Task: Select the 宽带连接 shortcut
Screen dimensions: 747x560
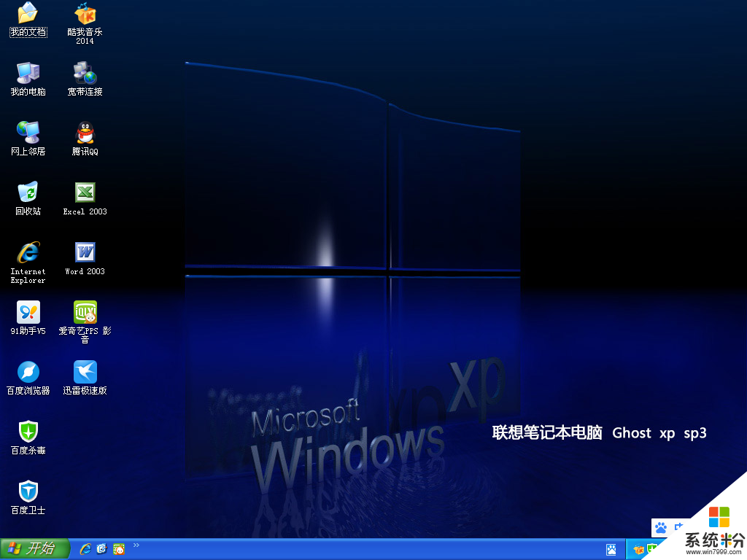Action: pyautogui.click(x=85, y=73)
